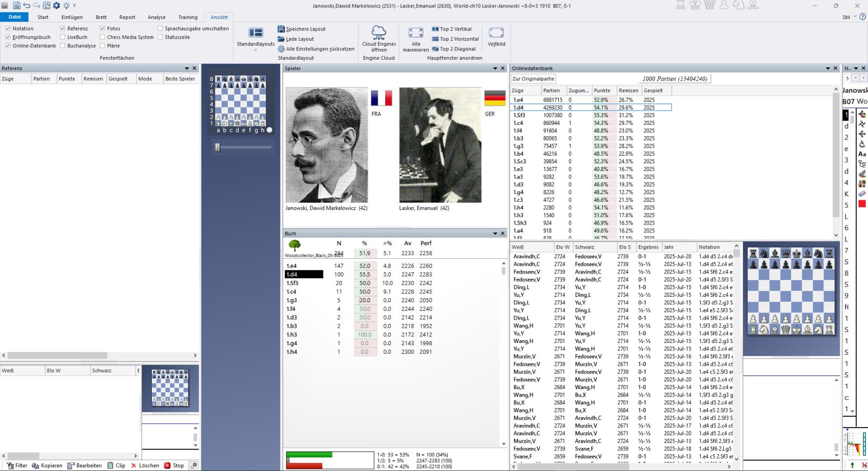868x471 pixels.
Task: Click the Zur Originalpartie button
Action: pyautogui.click(x=533, y=79)
